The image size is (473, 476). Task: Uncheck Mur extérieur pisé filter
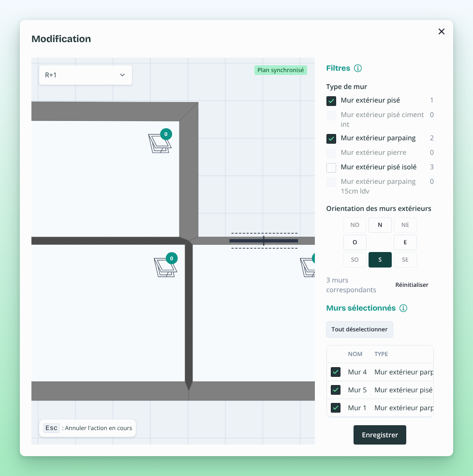pos(331,101)
